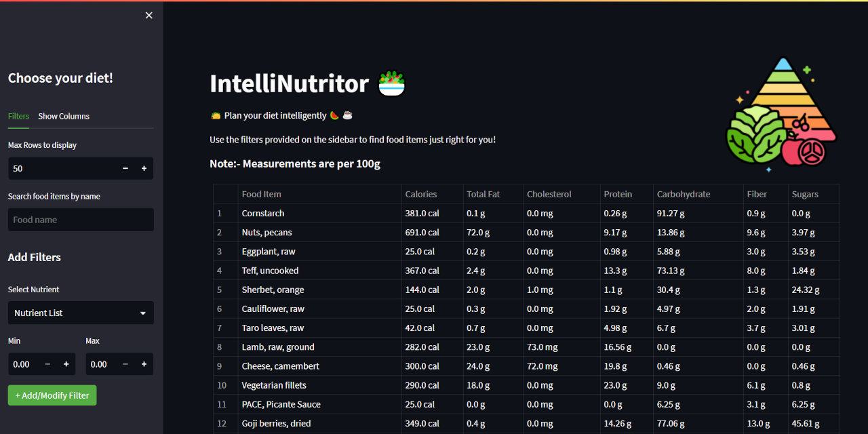Click the plus icon beside Max Rows
This screenshot has height=434, width=868.
(144, 168)
